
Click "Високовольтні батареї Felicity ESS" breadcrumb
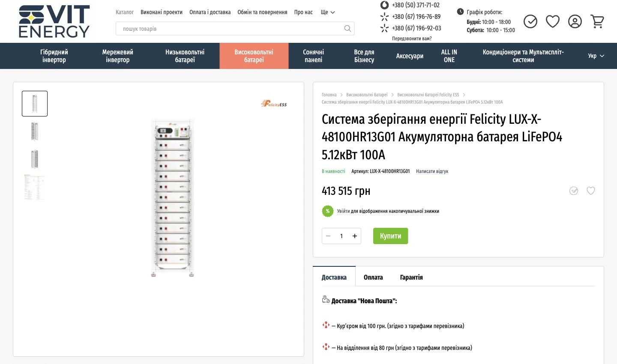[x=428, y=95]
